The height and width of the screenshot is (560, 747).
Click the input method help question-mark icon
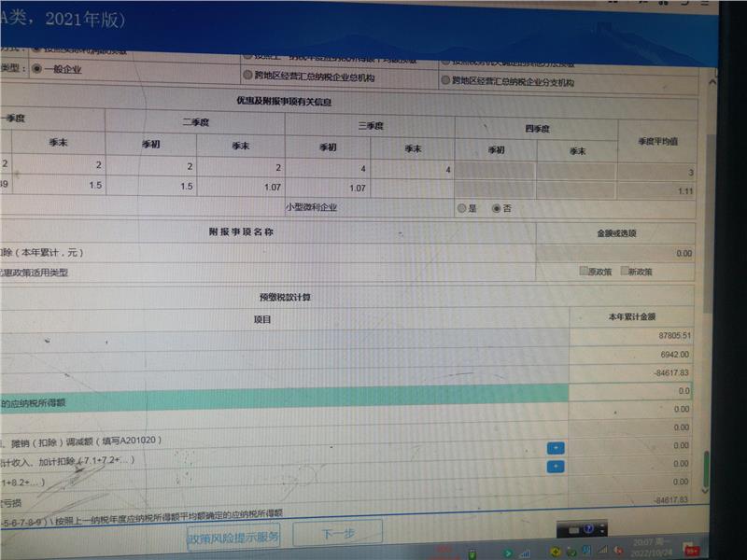[x=588, y=529]
